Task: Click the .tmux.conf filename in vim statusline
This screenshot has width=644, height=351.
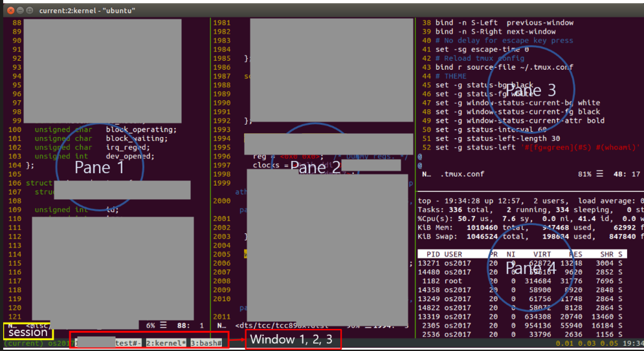Action: pos(462,175)
